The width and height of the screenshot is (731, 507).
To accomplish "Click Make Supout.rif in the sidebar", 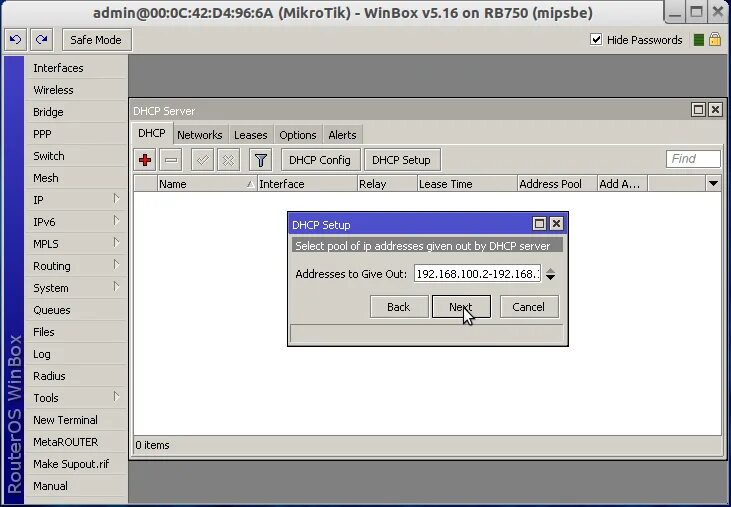I will click(76, 464).
